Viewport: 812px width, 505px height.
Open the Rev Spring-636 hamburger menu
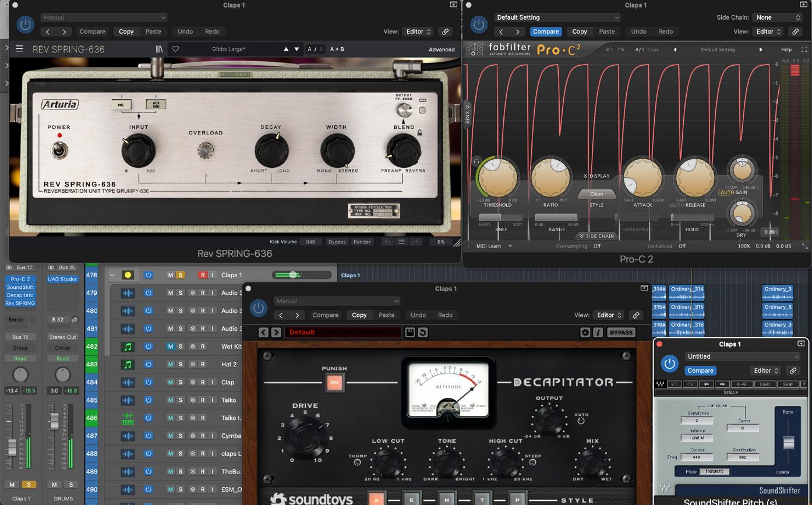19,49
